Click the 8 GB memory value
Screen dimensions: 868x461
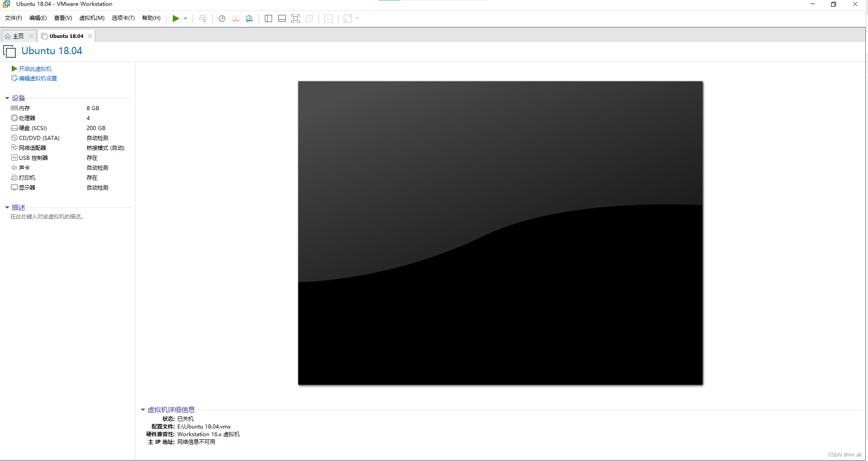click(93, 108)
